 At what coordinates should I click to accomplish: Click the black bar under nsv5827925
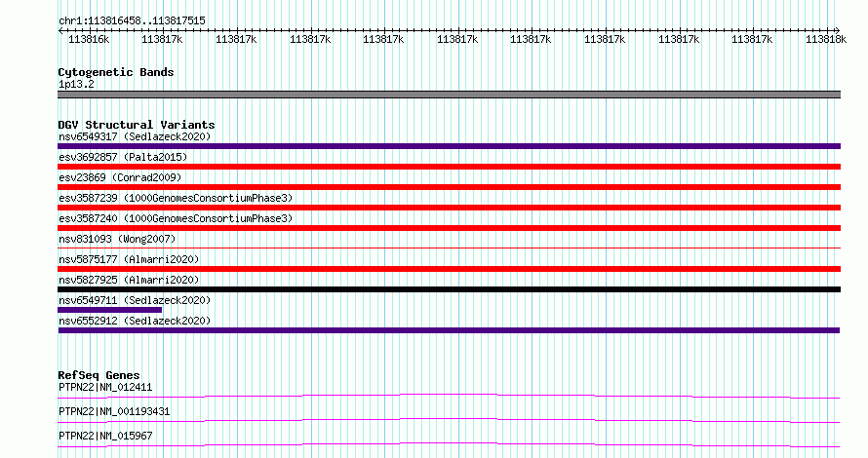tap(449, 289)
